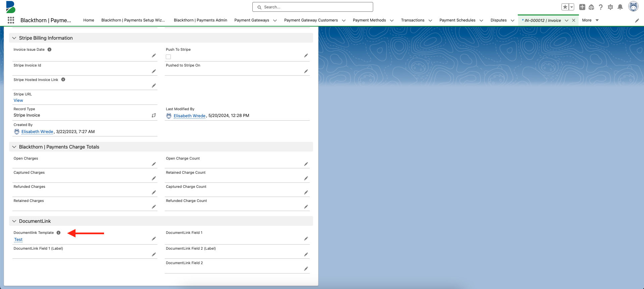Switch to the Transactions tab

coord(412,20)
